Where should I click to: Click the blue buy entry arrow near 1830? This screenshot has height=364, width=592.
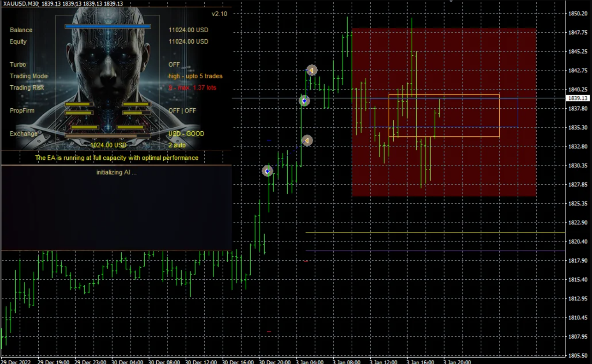pos(267,171)
